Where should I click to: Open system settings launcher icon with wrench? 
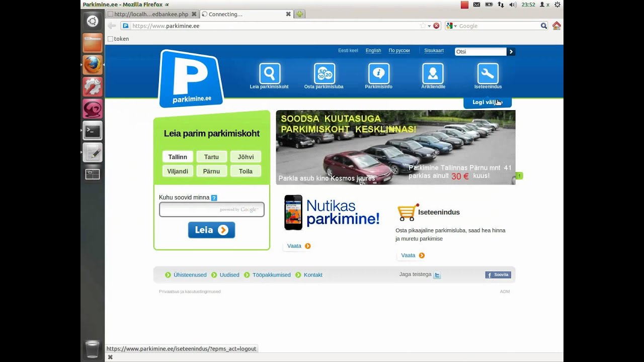(x=93, y=86)
